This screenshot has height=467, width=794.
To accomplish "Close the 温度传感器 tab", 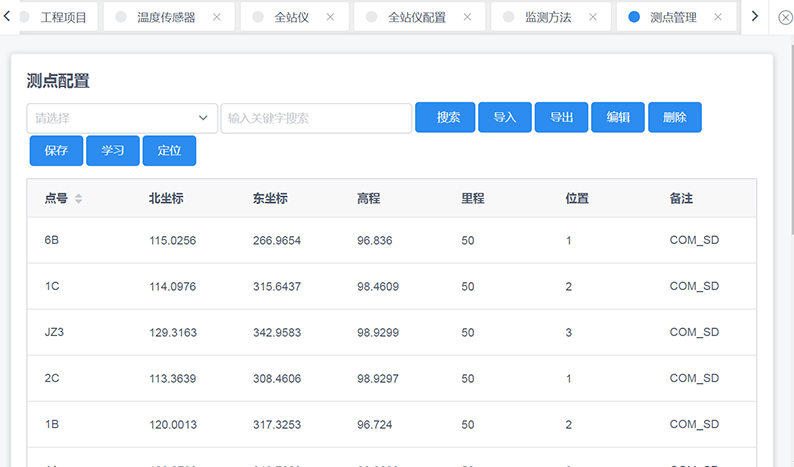I will [217, 17].
